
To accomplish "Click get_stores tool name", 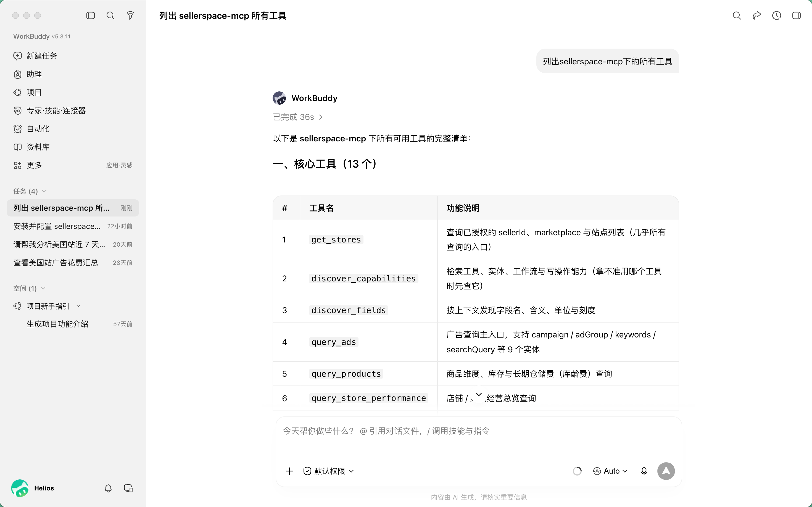I will coord(336,239).
